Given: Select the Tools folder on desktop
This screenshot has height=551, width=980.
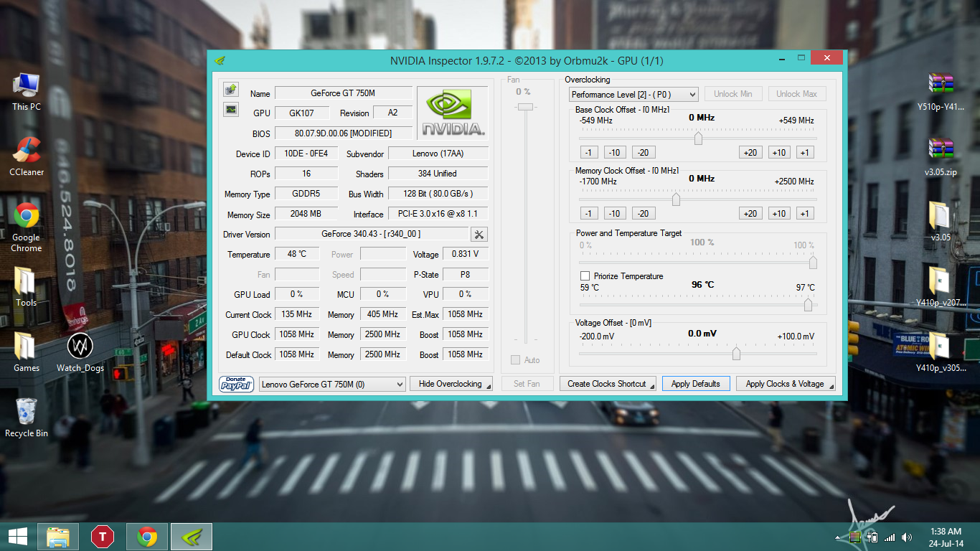Looking at the screenshot, I should coord(27,288).
